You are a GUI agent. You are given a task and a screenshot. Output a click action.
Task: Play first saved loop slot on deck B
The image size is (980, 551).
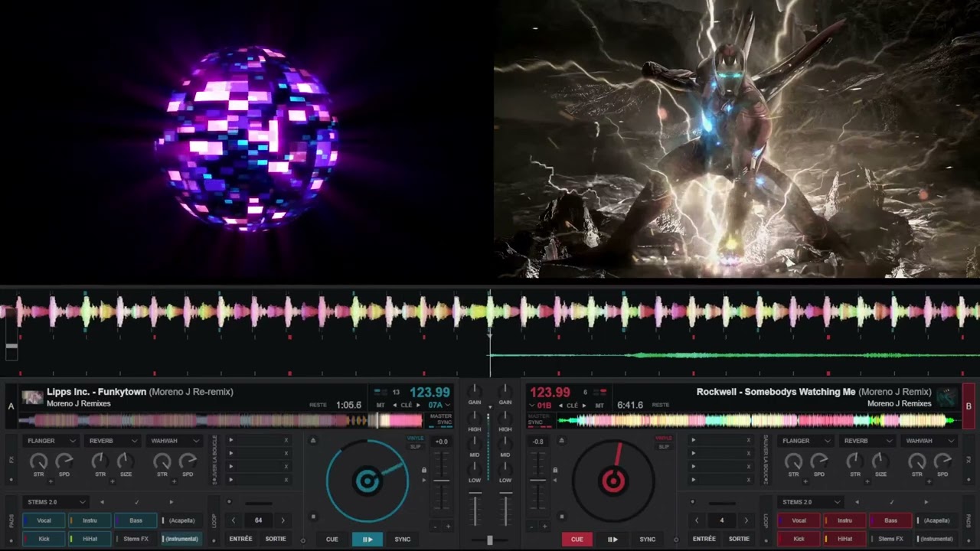coord(694,440)
